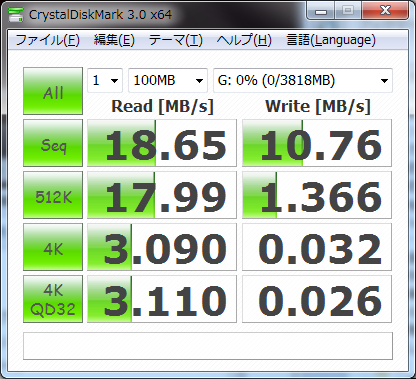The width and height of the screenshot is (416, 379).
Task: Select the 4K write result 0.032
Action: pyautogui.click(x=317, y=247)
